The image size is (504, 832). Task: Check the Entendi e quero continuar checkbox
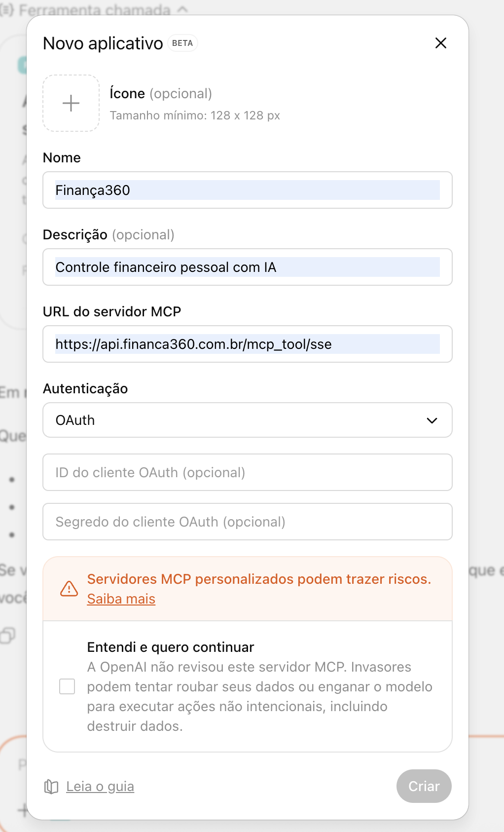[67, 686]
